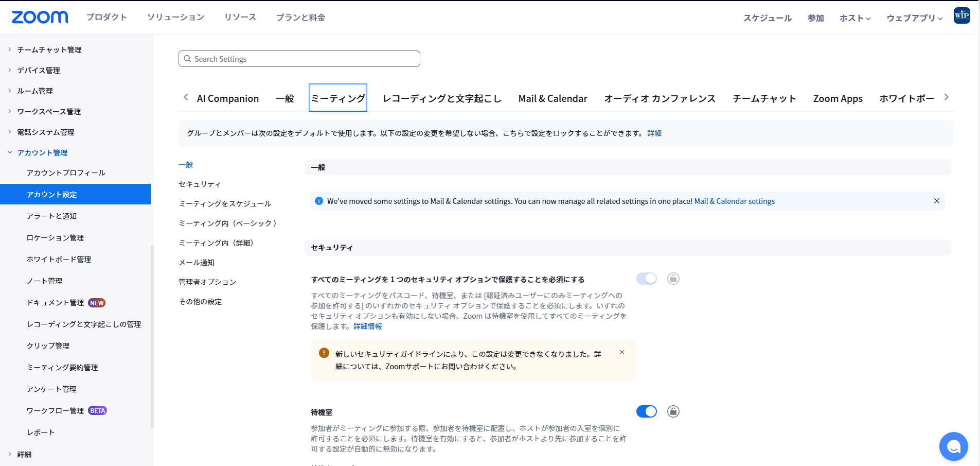Click スケジュール in header
980x466 pixels.
click(x=767, y=18)
